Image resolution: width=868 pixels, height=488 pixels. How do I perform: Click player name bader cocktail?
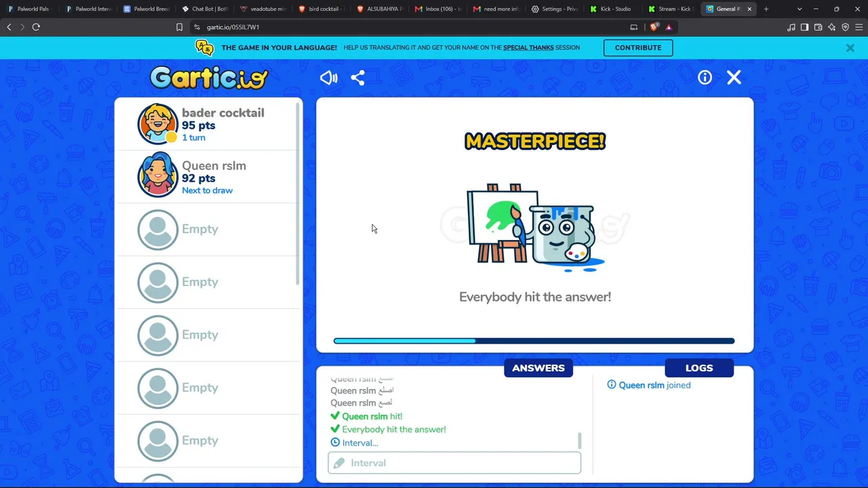223,113
